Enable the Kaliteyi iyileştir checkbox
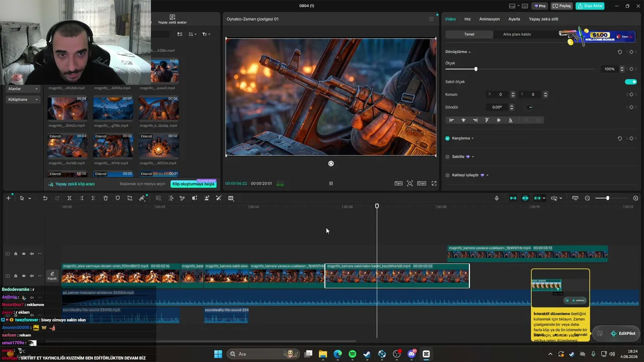Image resolution: width=644 pixels, height=362 pixels. (x=447, y=175)
